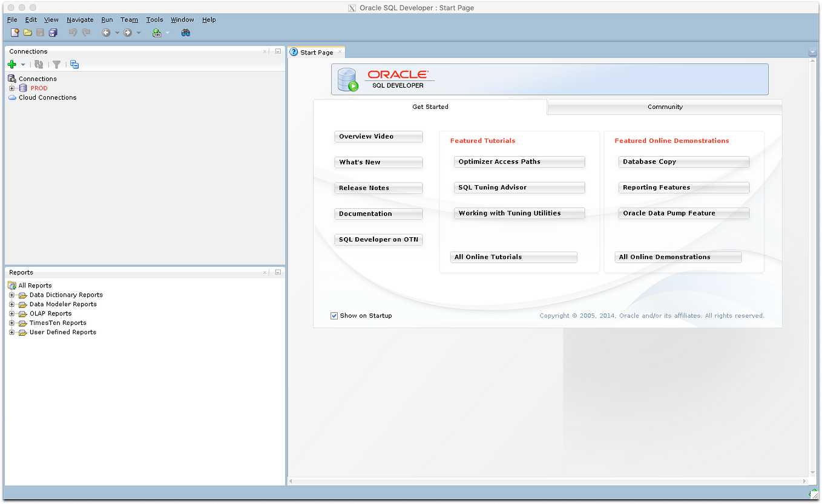
Task: Open the Navigate menu
Action: click(x=80, y=19)
